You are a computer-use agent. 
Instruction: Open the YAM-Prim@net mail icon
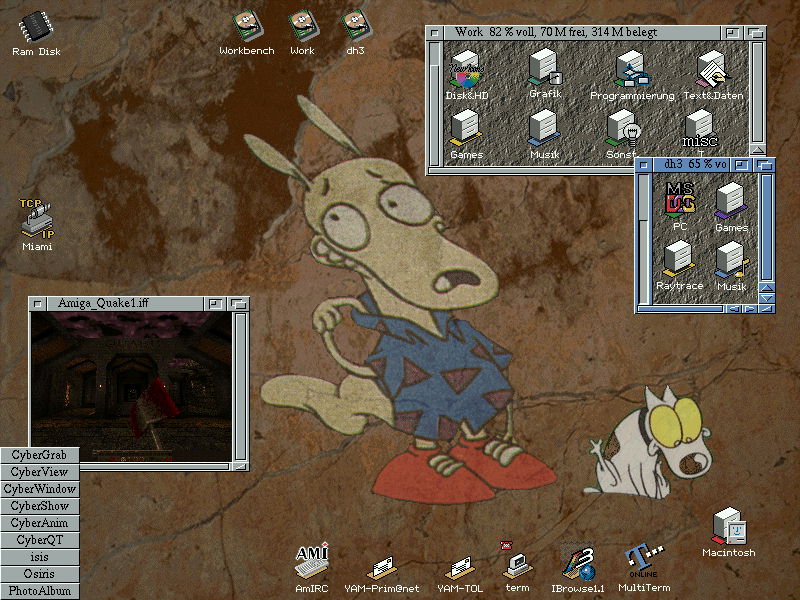(381, 569)
